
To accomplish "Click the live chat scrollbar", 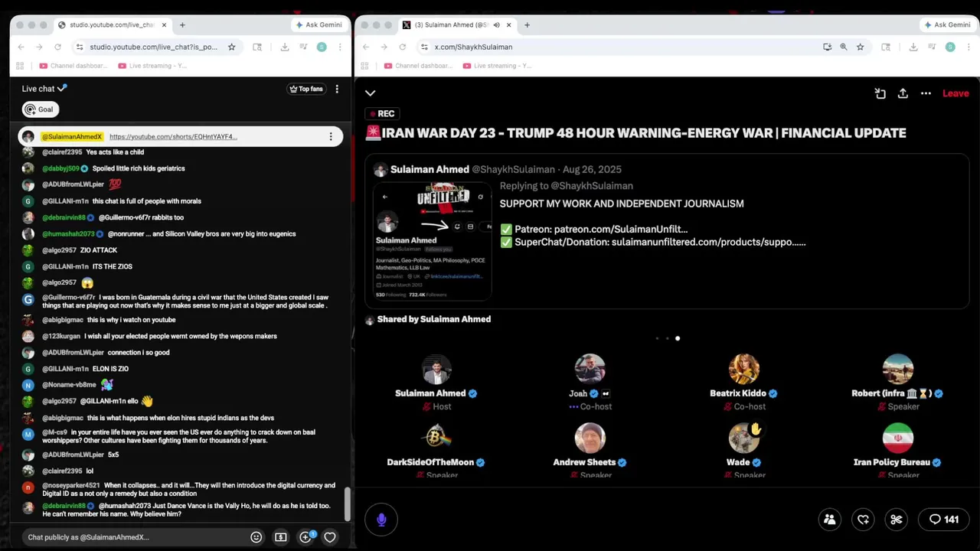I will pos(348,503).
